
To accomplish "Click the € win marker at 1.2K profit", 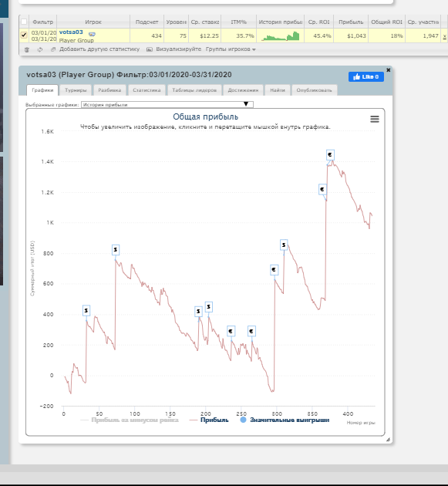I will (x=322, y=189).
